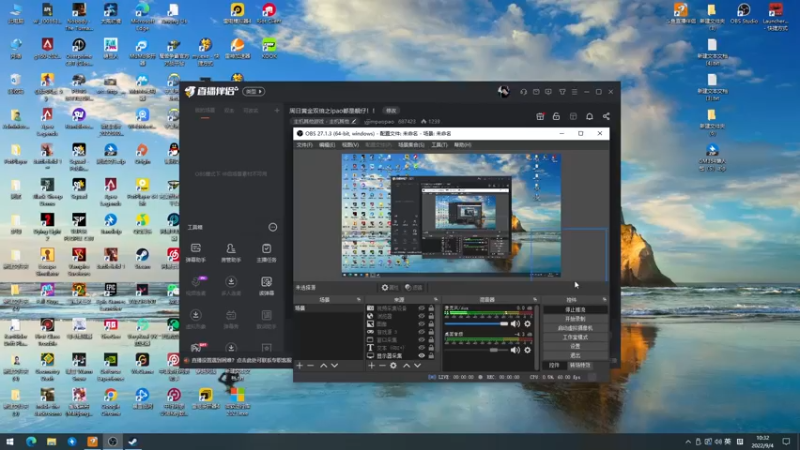Click the user avatar in 直播伴侣

click(x=504, y=91)
